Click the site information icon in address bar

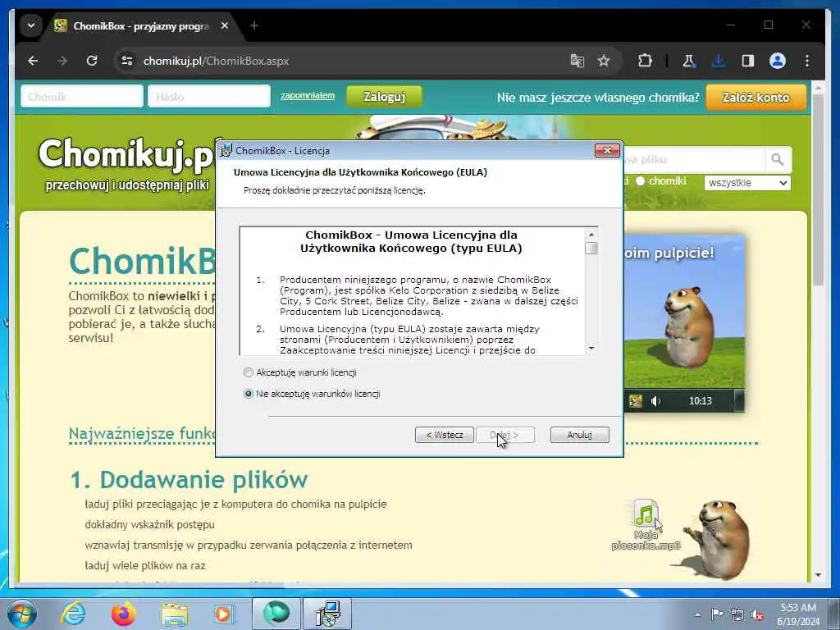(127, 61)
